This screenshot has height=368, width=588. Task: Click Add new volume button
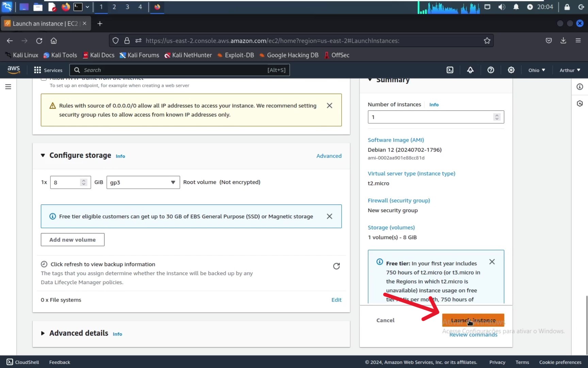(72, 240)
